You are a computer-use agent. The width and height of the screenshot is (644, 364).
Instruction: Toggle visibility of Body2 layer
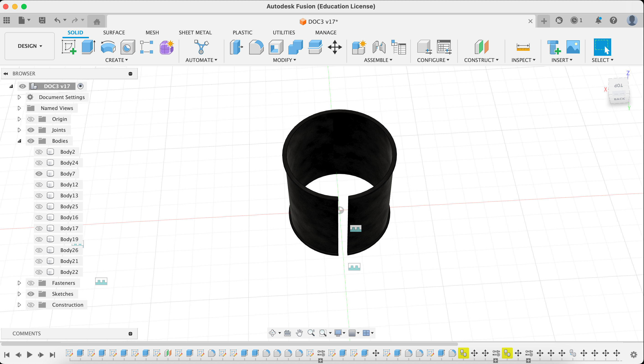(x=39, y=152)
